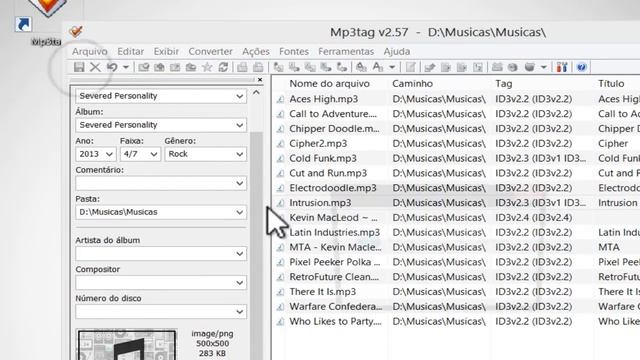Sort by Tag column header

click(504, 84)
